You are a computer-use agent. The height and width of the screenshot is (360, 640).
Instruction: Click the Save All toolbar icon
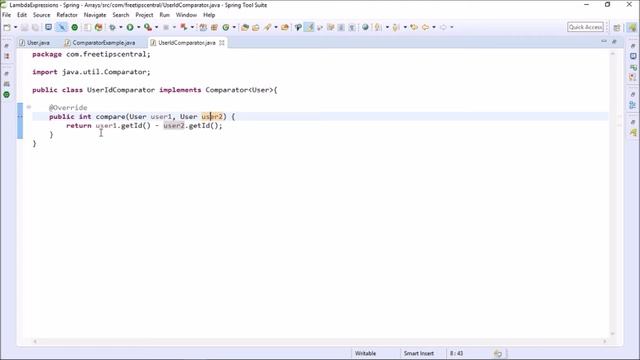pos(36,27)
